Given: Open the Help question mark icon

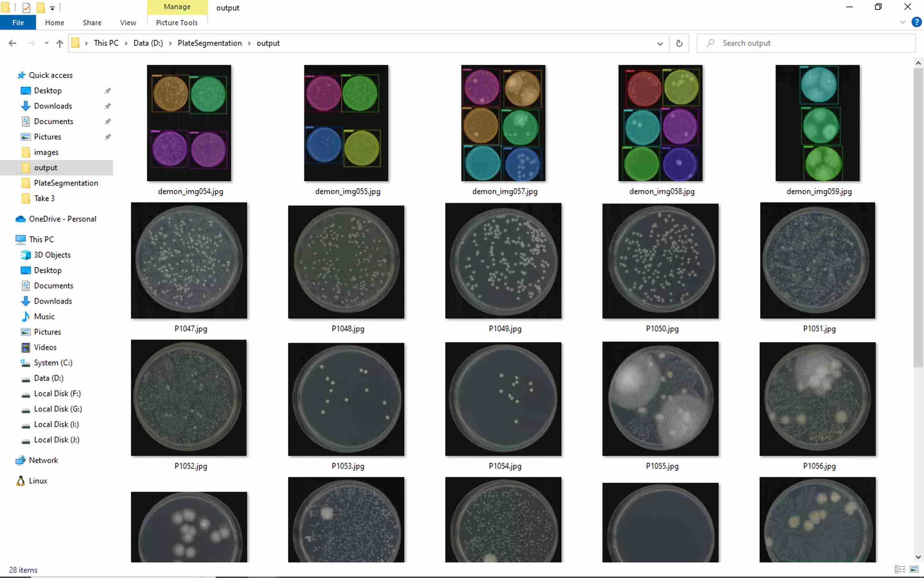Looking at the screenshot, I should (x=916, y=22).
